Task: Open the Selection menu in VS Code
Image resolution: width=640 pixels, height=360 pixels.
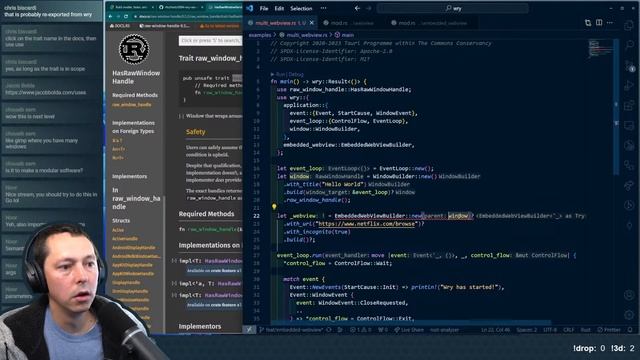Action: click(x=301, y=8)
